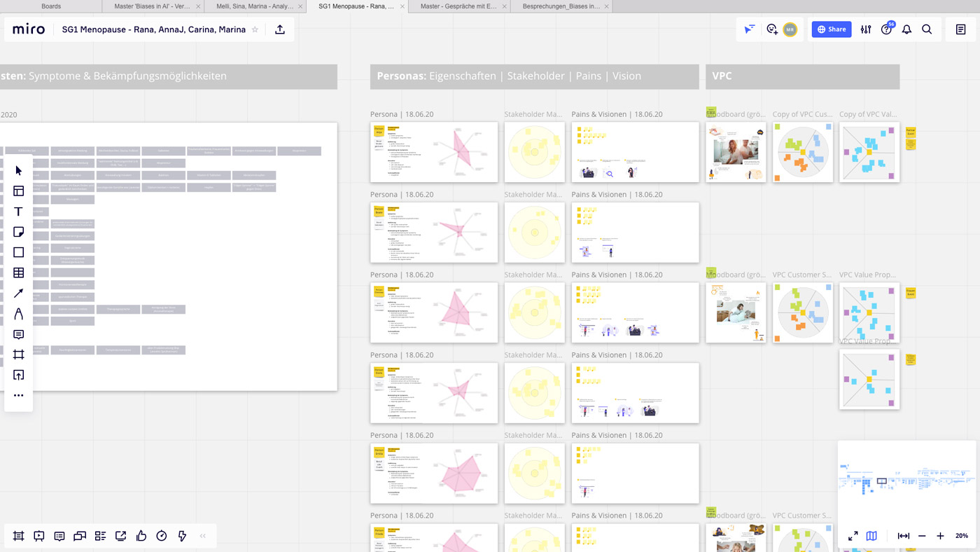The width and height of the screenshot is (980, 552).
Task: Select the Text tool
Action: (19, 212)
